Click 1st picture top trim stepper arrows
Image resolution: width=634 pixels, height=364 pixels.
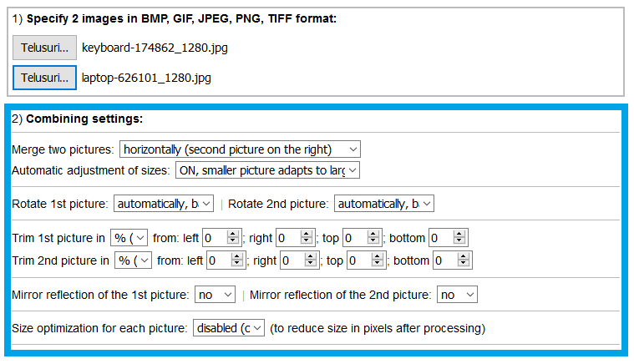(x=373, y=238)
